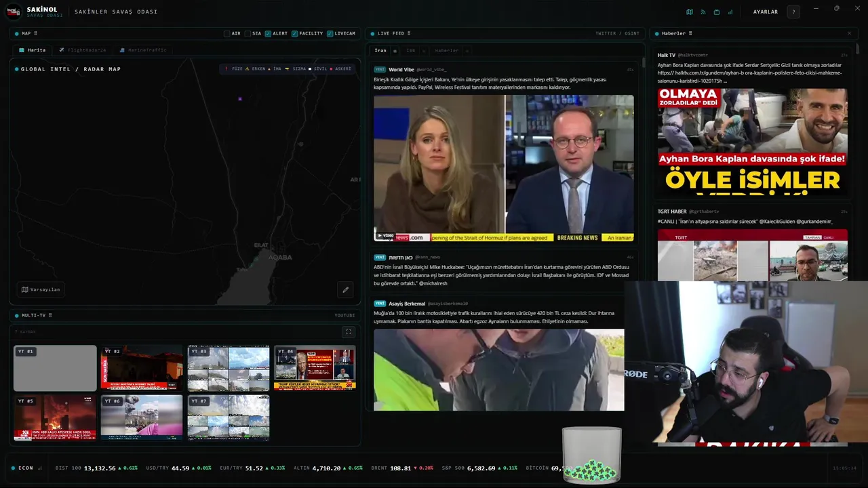Image resolution: width=868 pixels, height=488 pixels.
Task: Open the YT #2 video tile
Action: 142,368
